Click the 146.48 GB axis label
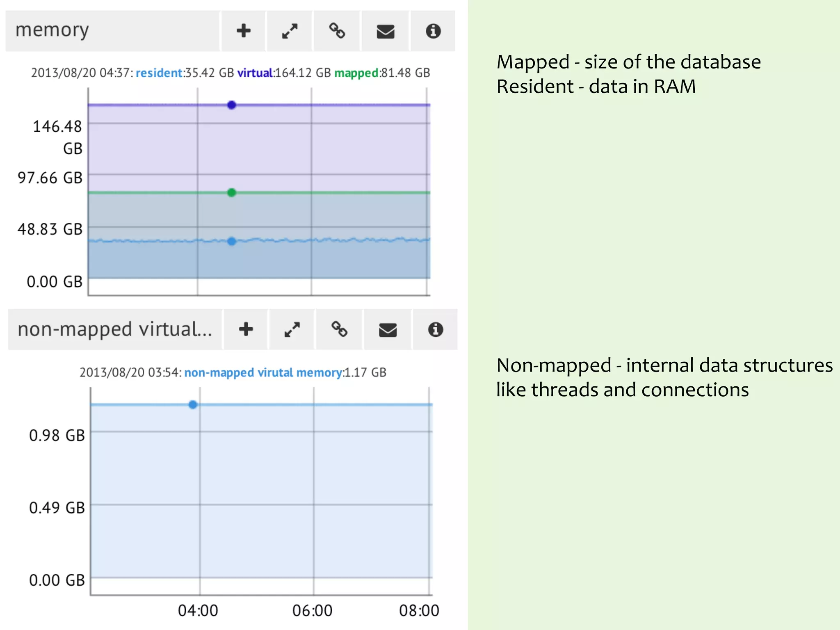Viewport: 840px width, 630px height. (57, 137)
